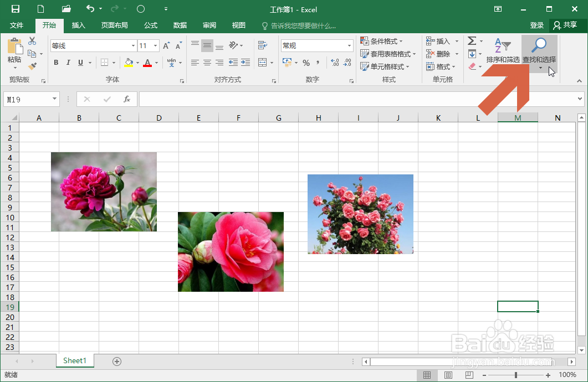Click the Copy icon in clipboard group
Screen dimensions: 588x382
[32, 54]
